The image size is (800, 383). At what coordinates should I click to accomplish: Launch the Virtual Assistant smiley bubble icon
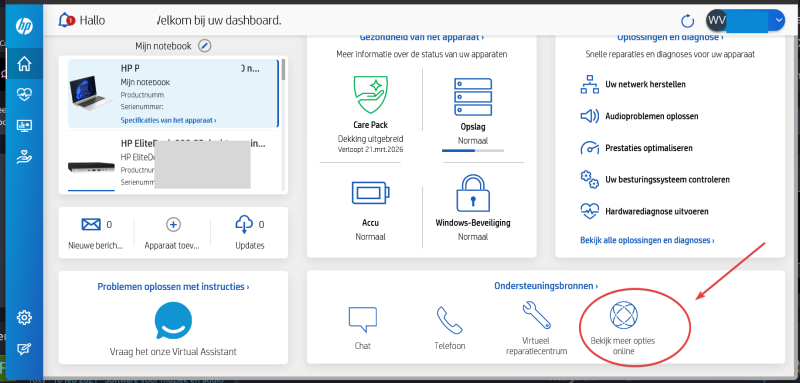pyautogui.click(x=173, y=321)
